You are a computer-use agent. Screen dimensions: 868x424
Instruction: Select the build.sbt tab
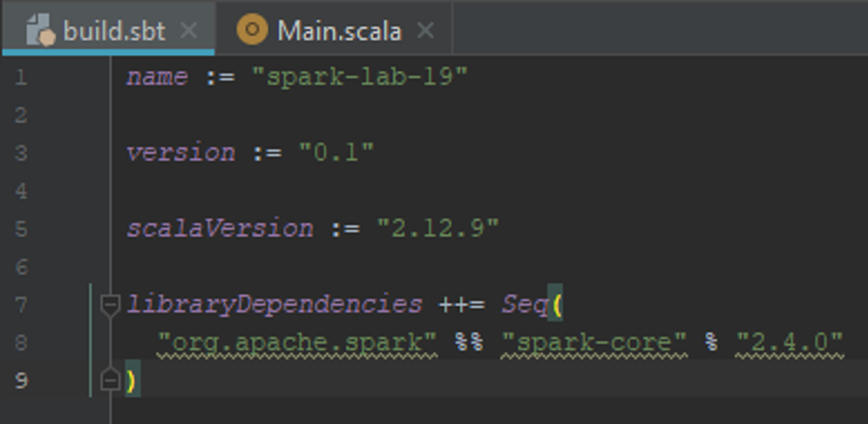[116, 30]
